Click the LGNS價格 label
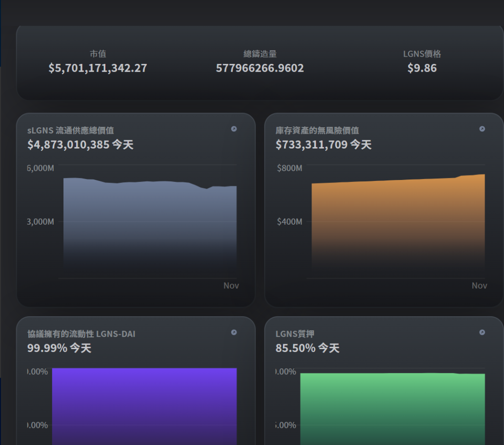The width and height of the screenshot is (504, 445). click(x=422, y=54)
